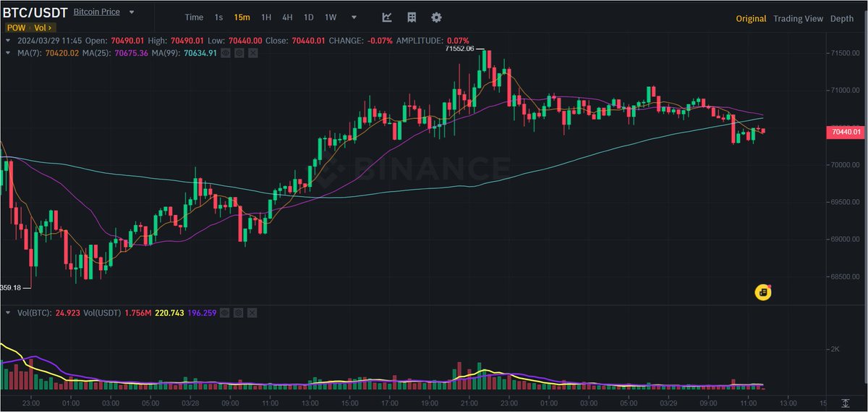Select the Time interval option
This screenshot has width=868, height=412.
194,17
